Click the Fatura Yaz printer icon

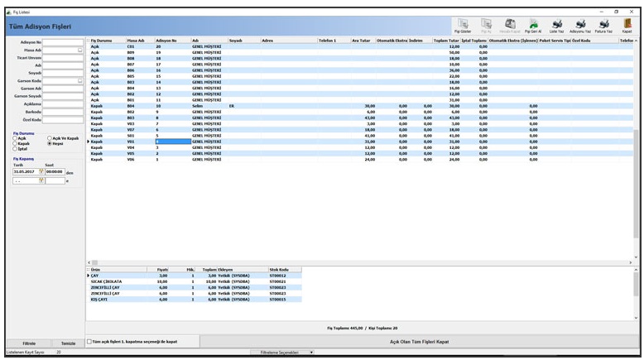603,25
